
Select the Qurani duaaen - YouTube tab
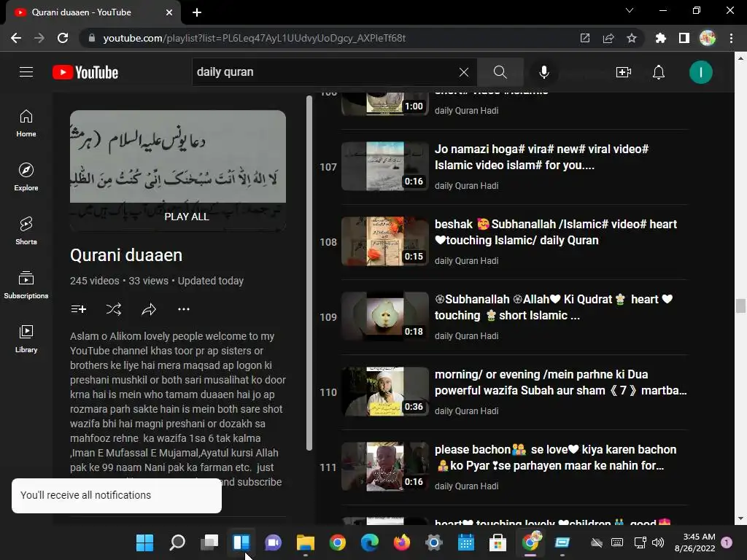coord(93,12)
